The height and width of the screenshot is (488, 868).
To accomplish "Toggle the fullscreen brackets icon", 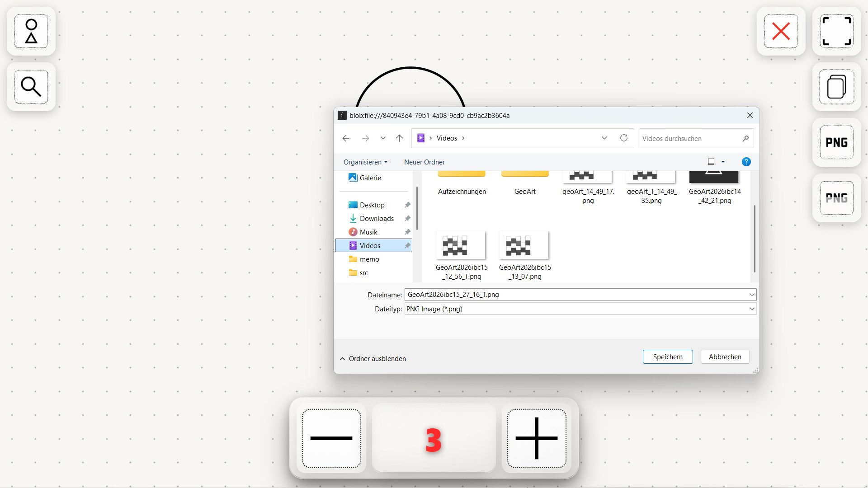I will [836, 31].
